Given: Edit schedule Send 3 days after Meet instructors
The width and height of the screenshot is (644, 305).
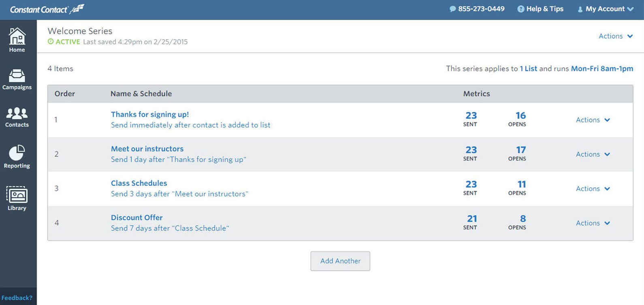Looking at the screenshot, I should click(x=180, y=194).
